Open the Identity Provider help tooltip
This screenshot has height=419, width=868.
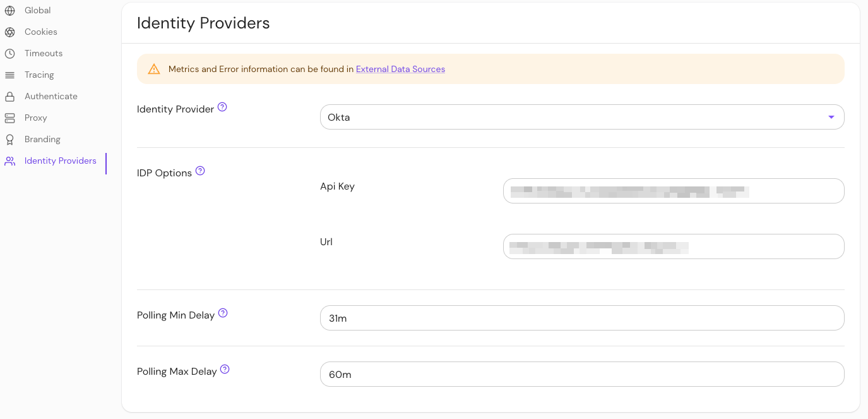pos(222,107)
